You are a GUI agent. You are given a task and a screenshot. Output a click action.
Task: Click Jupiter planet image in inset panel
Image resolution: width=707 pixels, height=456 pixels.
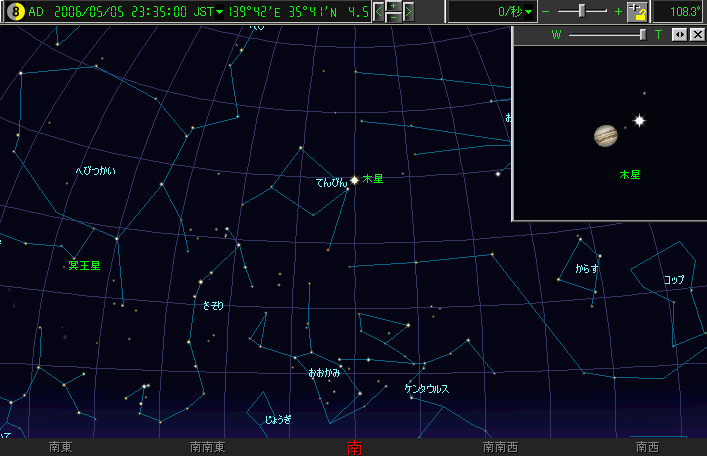point(605,134)
